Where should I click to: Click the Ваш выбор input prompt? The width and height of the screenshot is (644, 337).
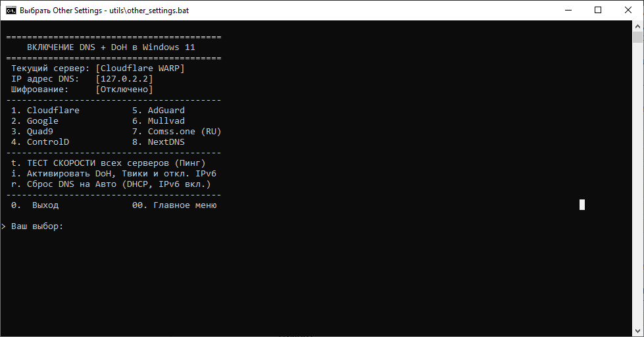37,226
